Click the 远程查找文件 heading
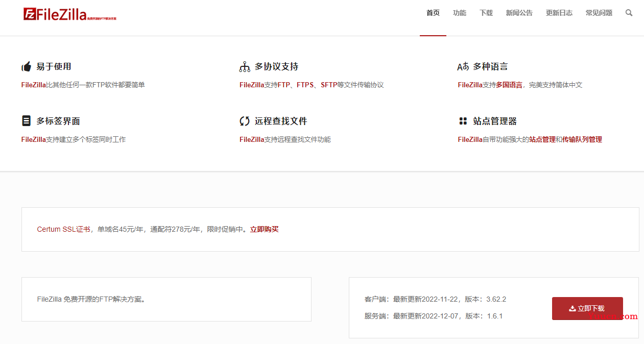Image resolution: width=644 pixels, height=344 pixels. (281, 121)
